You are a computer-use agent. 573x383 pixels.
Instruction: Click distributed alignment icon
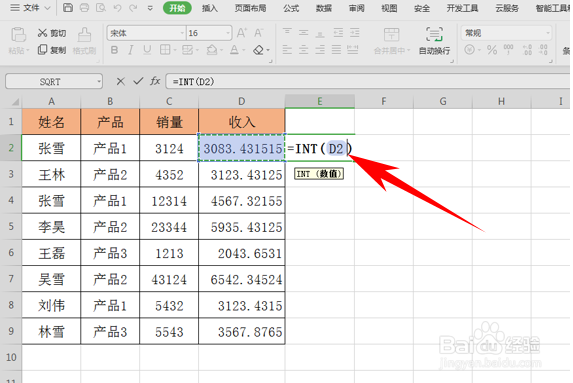(x=353, y=50)
